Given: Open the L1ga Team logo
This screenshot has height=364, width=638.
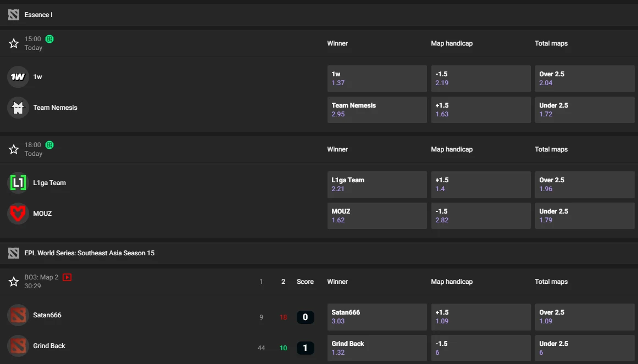Looking at the screenshot, I should coord(18,183).
